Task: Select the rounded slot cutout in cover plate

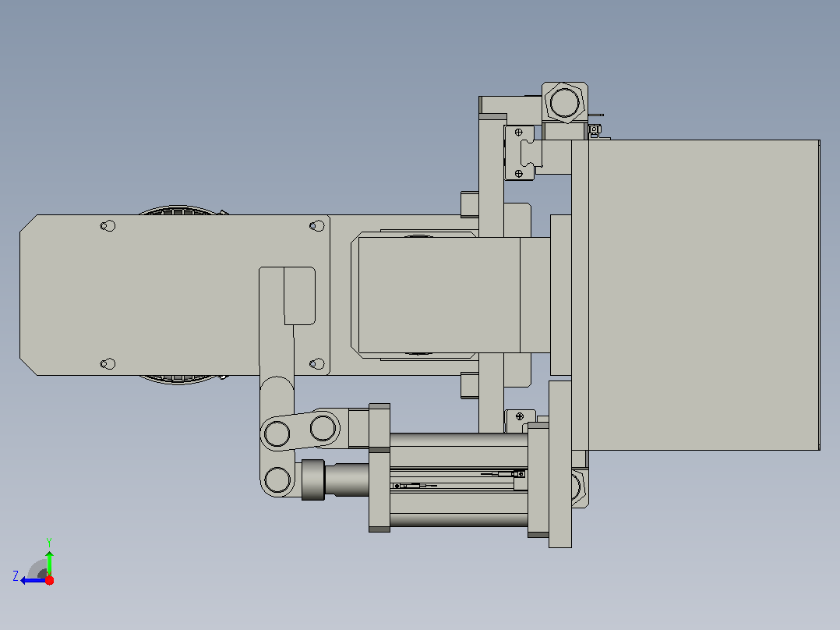Action: point(299,296)
